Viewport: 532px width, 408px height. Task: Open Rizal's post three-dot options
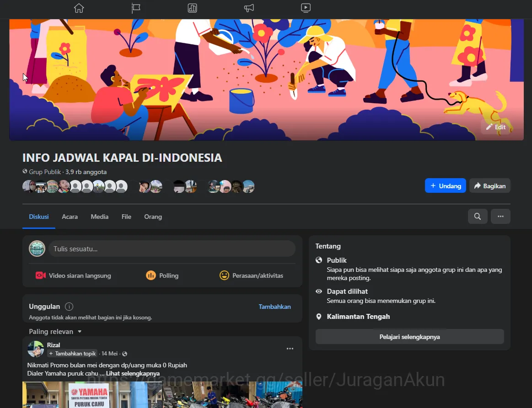coord(290,349)
